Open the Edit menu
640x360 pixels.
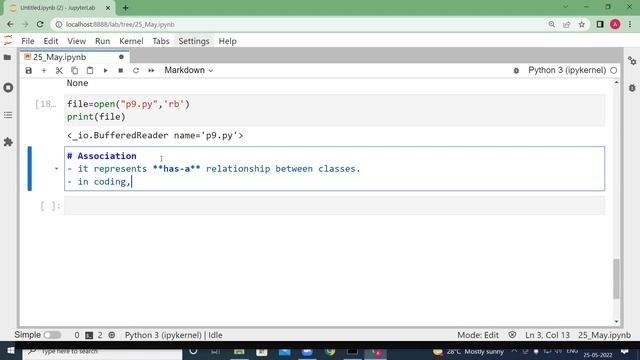coord(51,41)
